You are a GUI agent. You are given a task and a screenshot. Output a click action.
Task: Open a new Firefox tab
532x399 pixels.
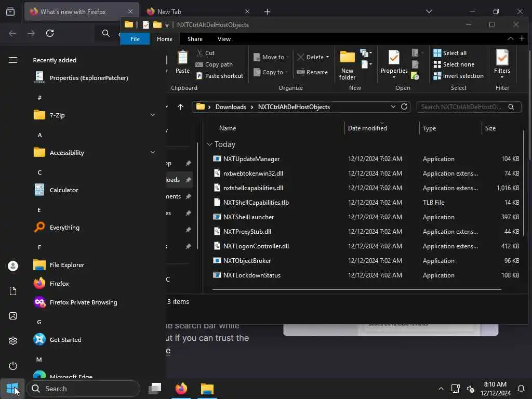tap(267, 12)
